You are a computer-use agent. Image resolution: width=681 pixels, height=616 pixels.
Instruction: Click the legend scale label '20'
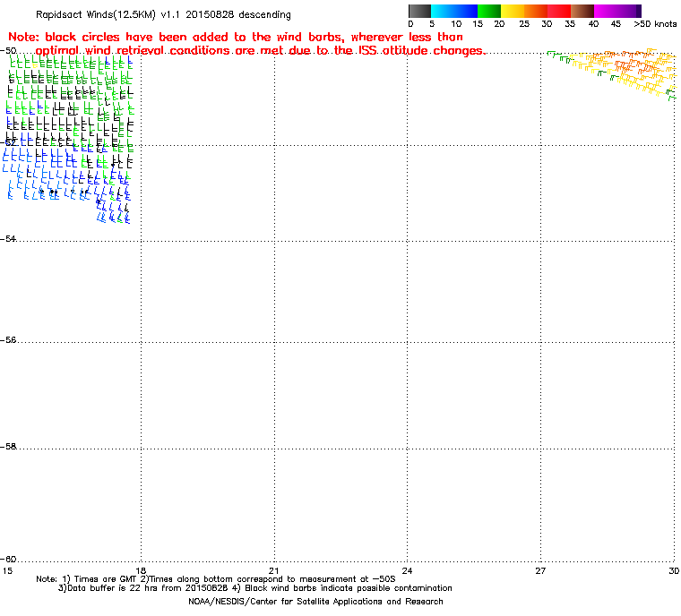click(x=499, y=24)
